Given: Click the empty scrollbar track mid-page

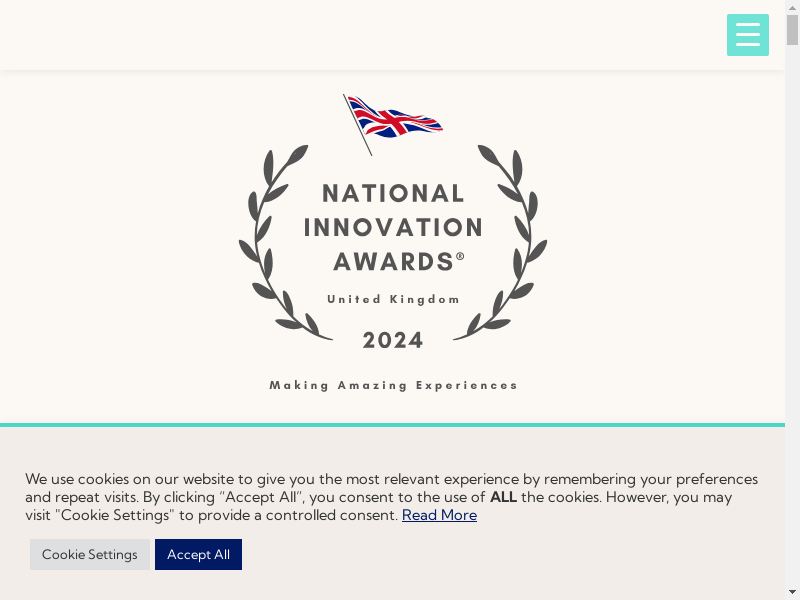Looking at the screenshot, I should 792,300.
